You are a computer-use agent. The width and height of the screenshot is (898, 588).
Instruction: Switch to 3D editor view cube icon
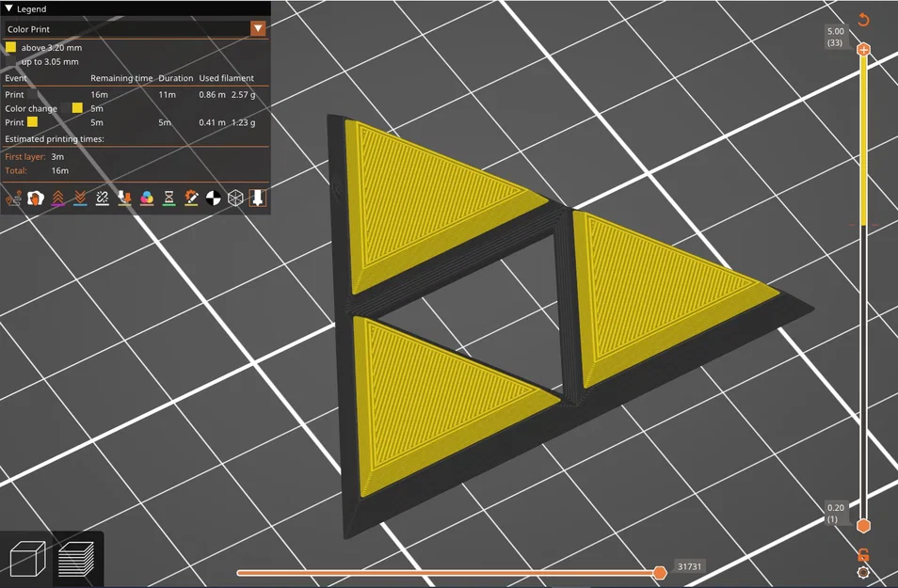point(27,558)
